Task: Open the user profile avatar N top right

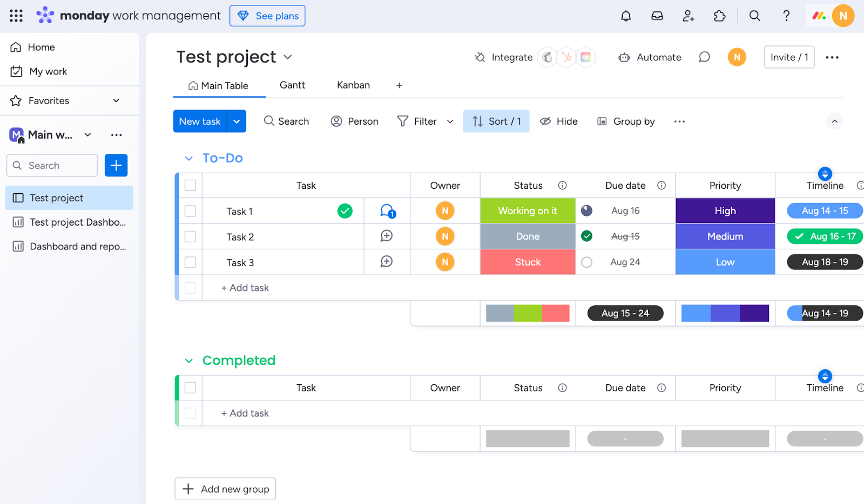Action: point(843,16)
